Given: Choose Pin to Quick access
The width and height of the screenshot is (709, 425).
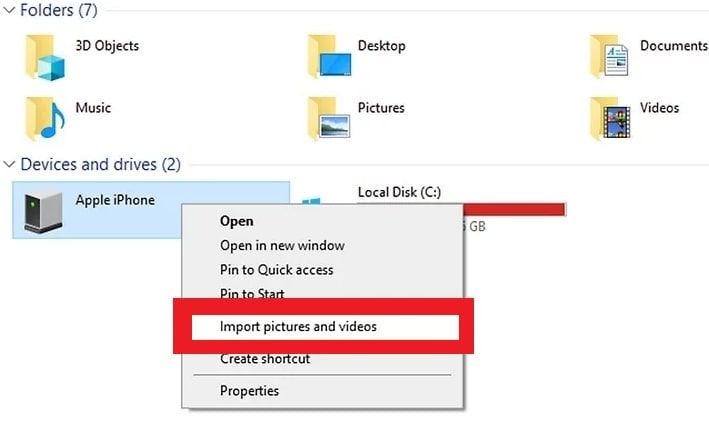Looking at the screenshot, I should pyautogui.click(x=276, y=270).
